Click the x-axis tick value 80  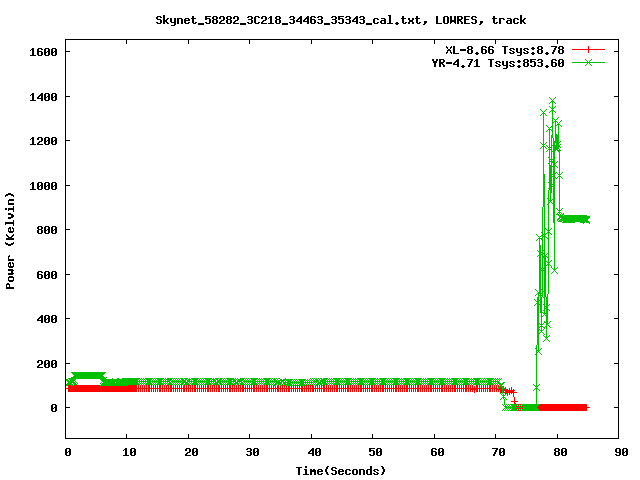click(560, 452)
